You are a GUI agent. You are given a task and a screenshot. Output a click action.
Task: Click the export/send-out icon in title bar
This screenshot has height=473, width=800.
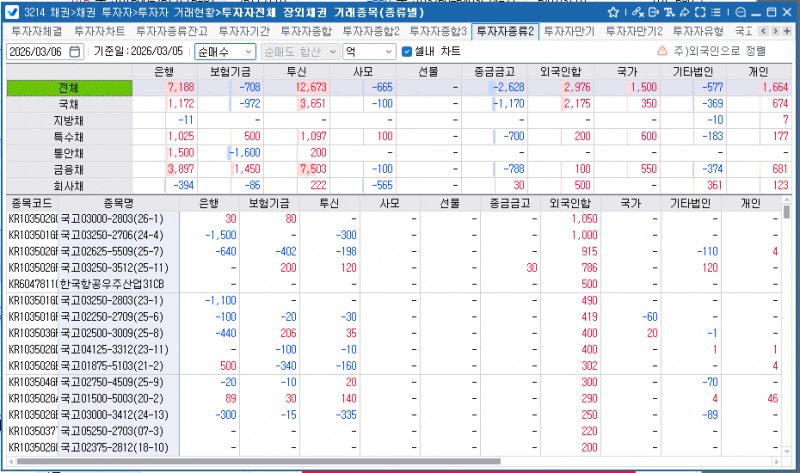coord(654,12)
